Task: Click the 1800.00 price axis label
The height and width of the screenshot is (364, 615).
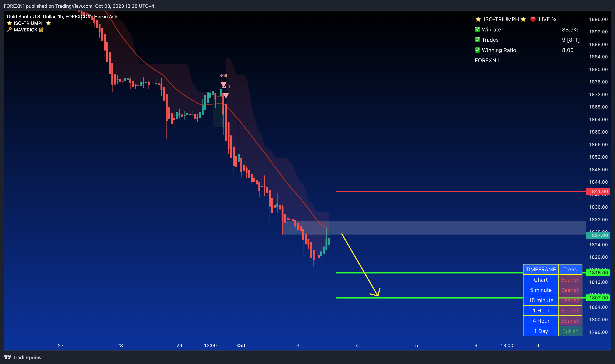Action: [x=598, y=319]
